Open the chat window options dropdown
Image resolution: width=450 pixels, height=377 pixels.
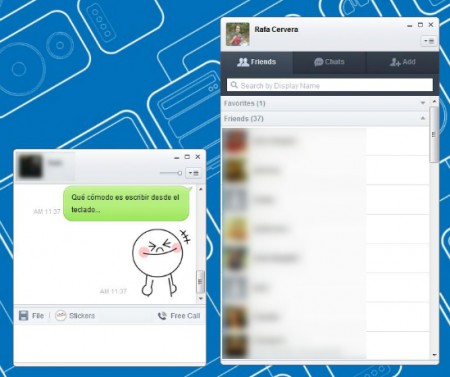click(x=193, y=173)
